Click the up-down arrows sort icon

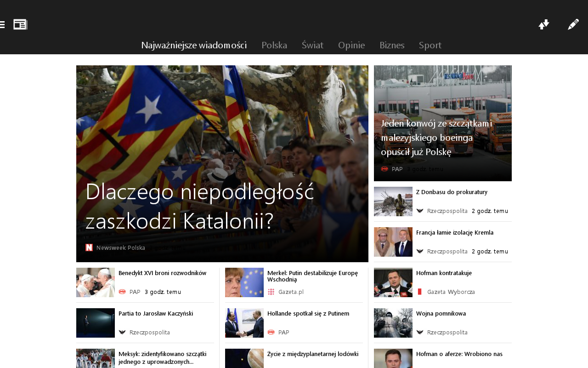click(x=544, y=24)
